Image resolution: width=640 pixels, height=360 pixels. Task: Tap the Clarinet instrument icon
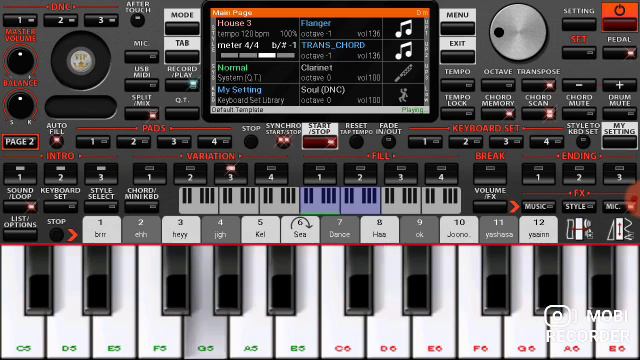click(x=403, y=73)
